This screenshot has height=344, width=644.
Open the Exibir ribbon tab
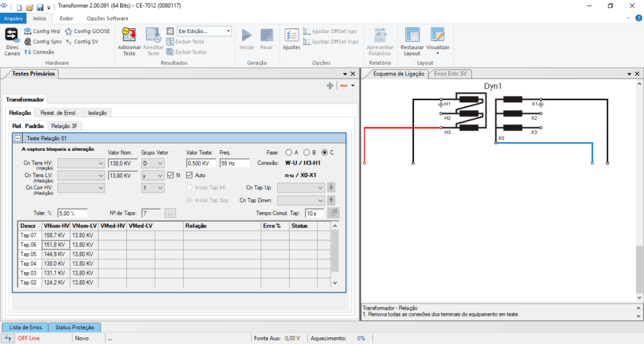point(67,18)
